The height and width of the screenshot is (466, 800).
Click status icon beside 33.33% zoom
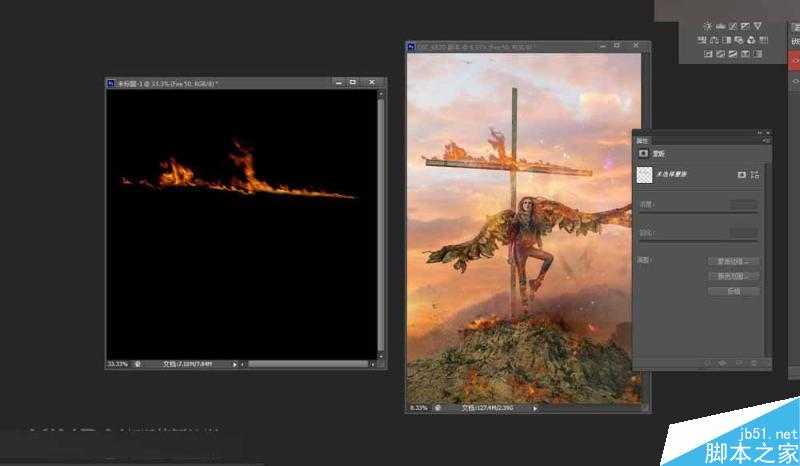point(138,364)
